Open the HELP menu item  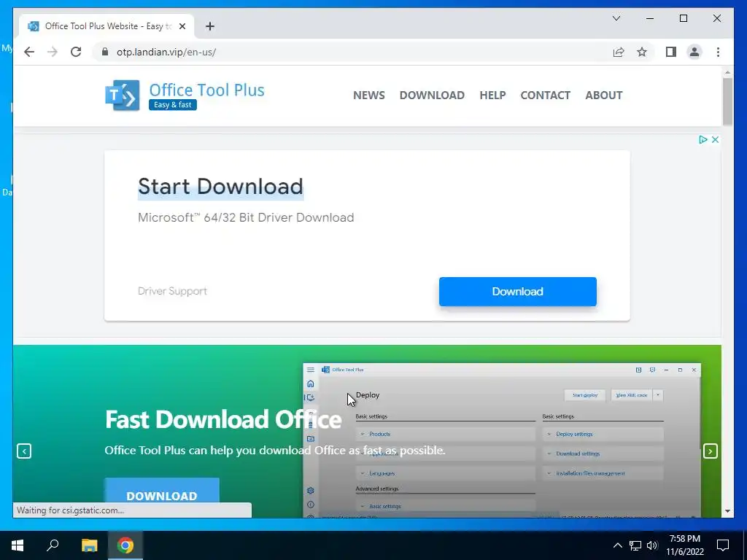(x=492, y=96)
